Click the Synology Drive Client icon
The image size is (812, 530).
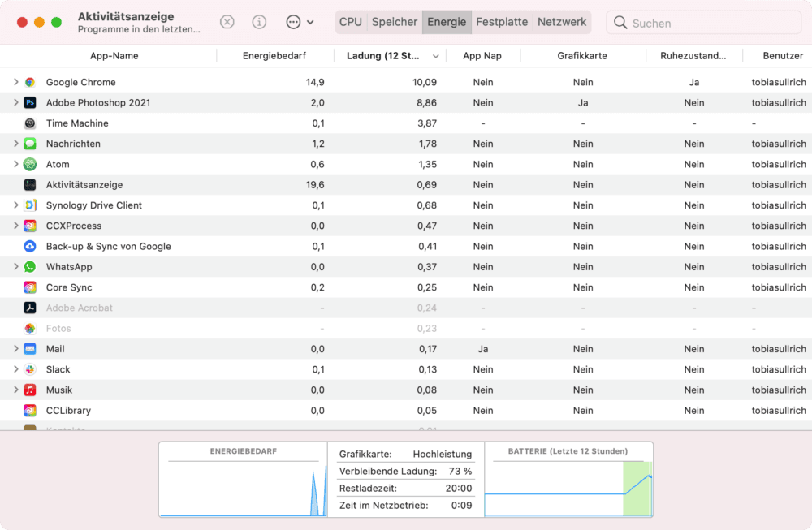[30, 205]
